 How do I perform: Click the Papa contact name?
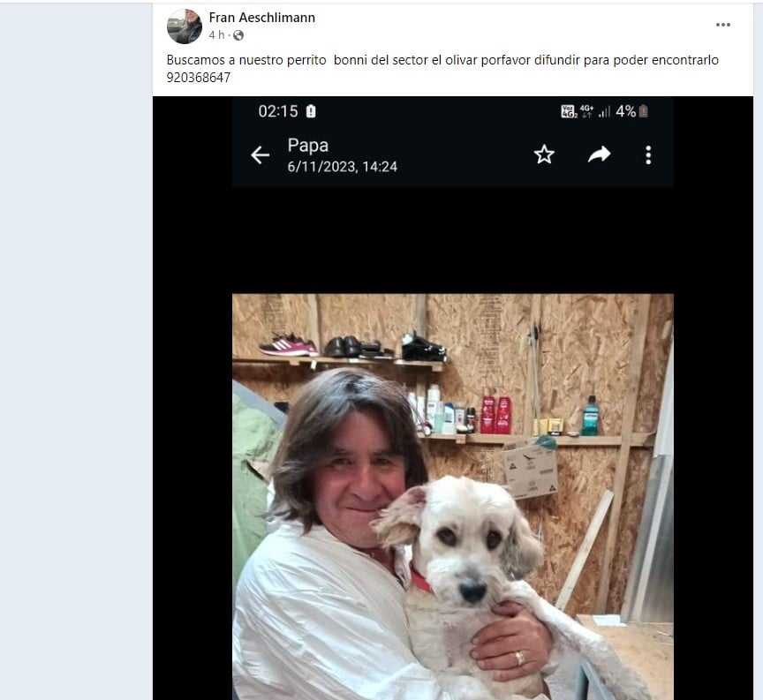click(307, 146)
